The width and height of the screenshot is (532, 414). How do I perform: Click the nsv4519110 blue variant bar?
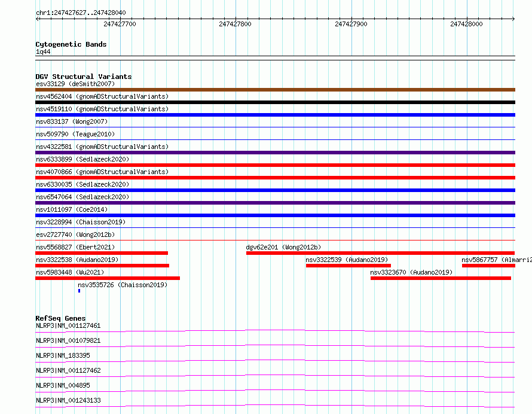[275, 115]
